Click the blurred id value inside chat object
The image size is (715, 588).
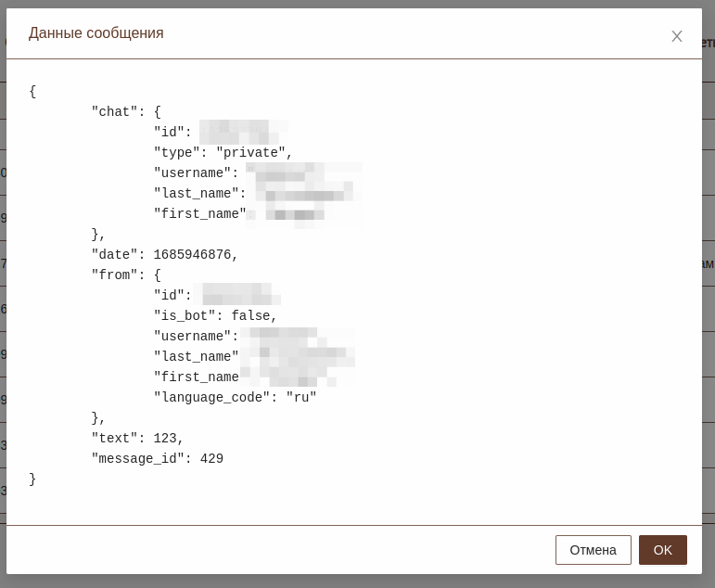(241, 133)
